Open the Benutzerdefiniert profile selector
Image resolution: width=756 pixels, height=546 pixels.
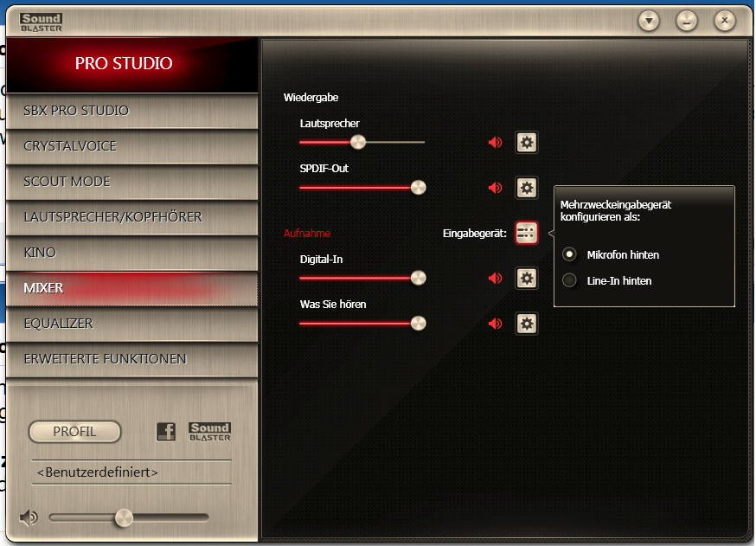click(131, 472)
